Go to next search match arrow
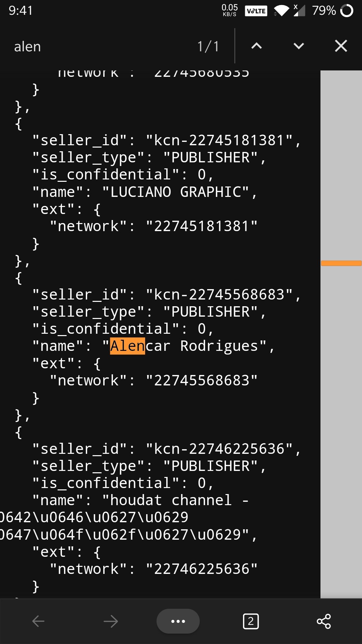362x644 pixels. click(x=299, y=46)
